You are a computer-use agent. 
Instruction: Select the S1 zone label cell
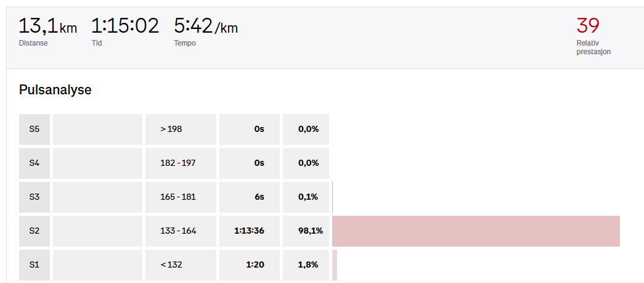click(34, 265)
